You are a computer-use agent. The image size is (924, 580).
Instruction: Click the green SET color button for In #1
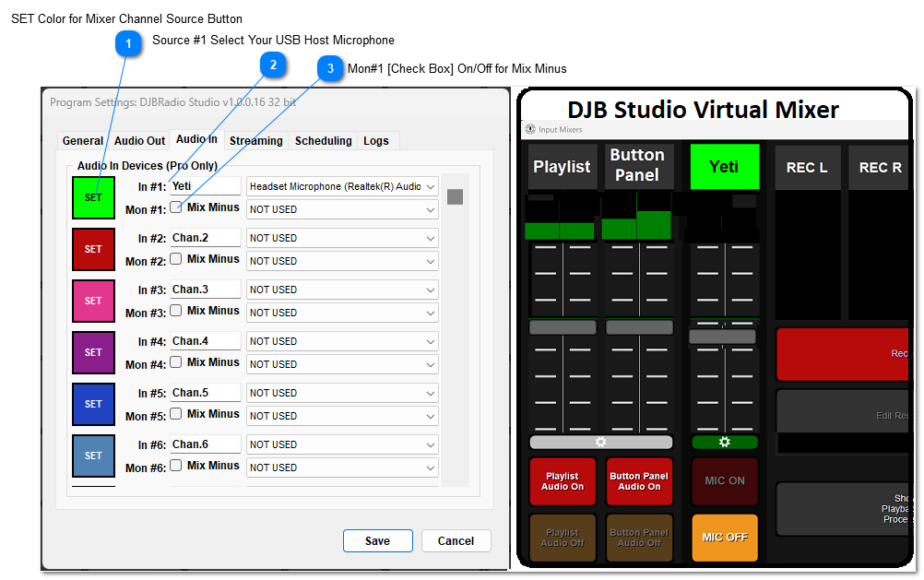click(x=93, y=197)
